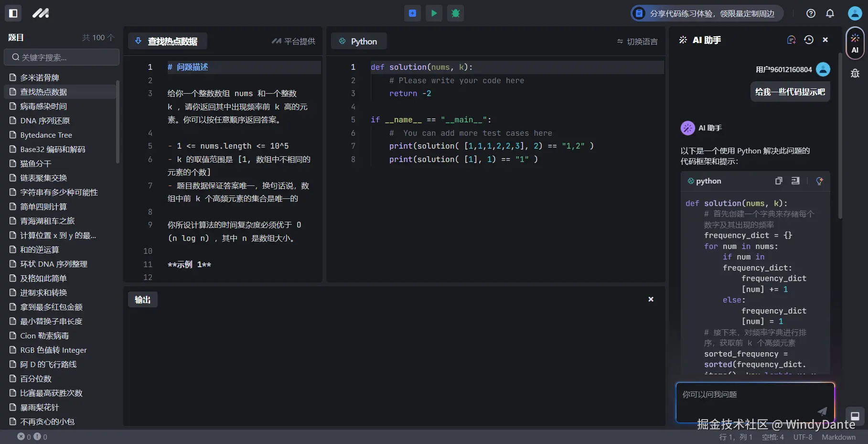This screenshot has width=868, height=444.
Task: Insert the AI code into the editor
Action: (795, 181)
